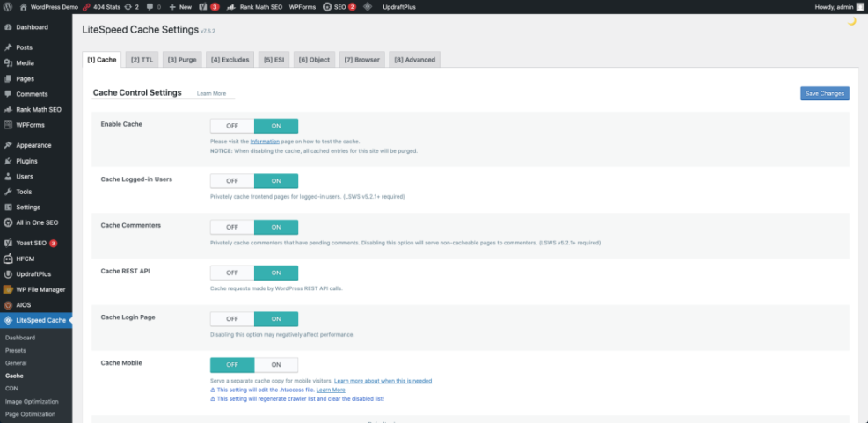Switch to the [3] Purge tab
Image resolution: width=868 pixels, height=423 pixels.
pyautogui.click(x=182, y=60)
